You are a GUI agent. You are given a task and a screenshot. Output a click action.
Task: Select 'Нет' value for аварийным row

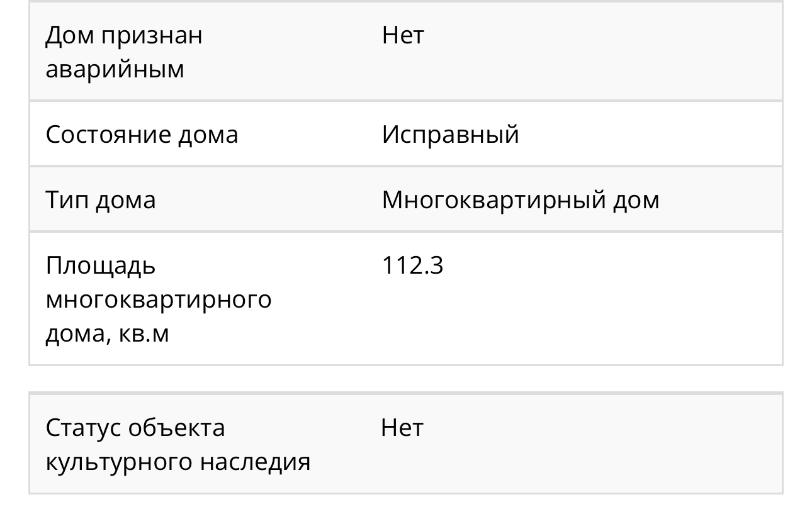click(403, 35)
